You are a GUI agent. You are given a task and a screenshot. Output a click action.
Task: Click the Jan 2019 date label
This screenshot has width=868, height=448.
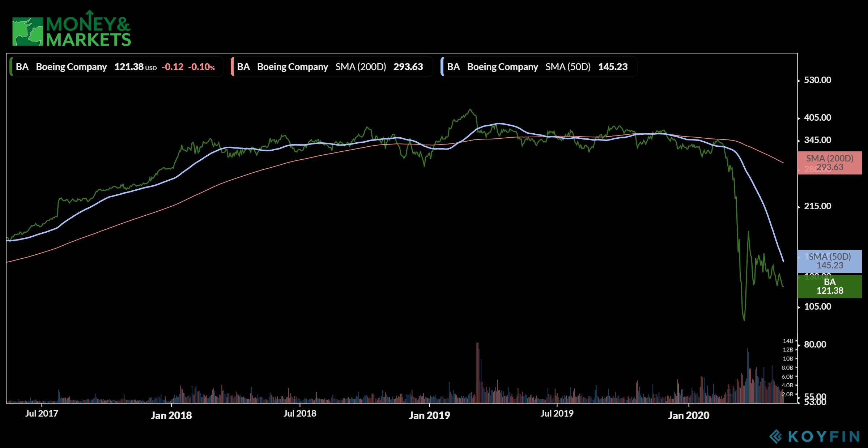pos(429,415)
